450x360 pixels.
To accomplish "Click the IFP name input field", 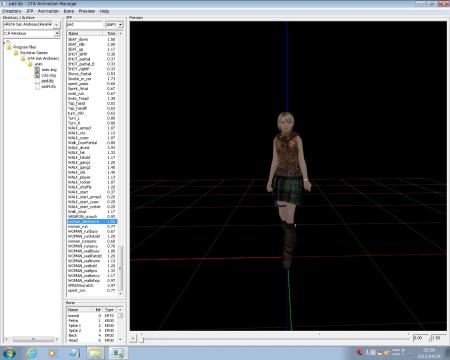I will coord(85,25).
